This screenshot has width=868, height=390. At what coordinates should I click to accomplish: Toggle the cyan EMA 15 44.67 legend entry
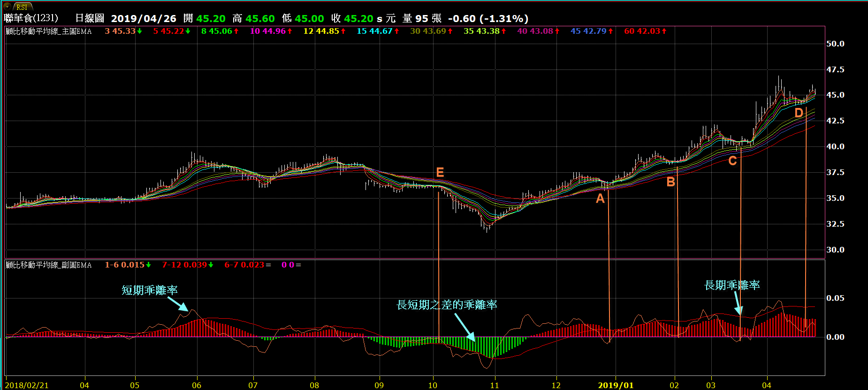(x=374, y=31)
